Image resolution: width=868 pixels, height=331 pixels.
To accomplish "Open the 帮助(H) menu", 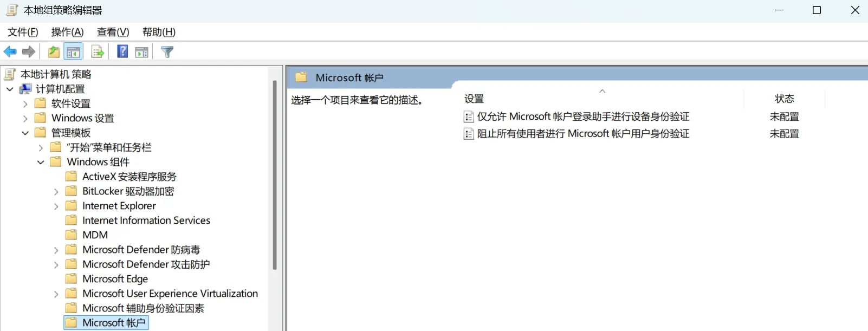I will tap(159, 32).
